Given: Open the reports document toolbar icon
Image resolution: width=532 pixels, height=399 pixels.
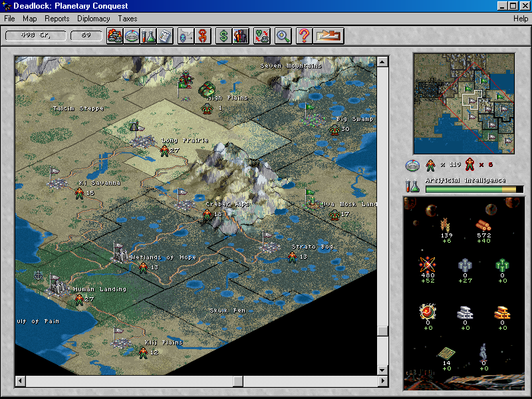Looking at the screenshot, I should pyautogui.click(x=164, y=36).
